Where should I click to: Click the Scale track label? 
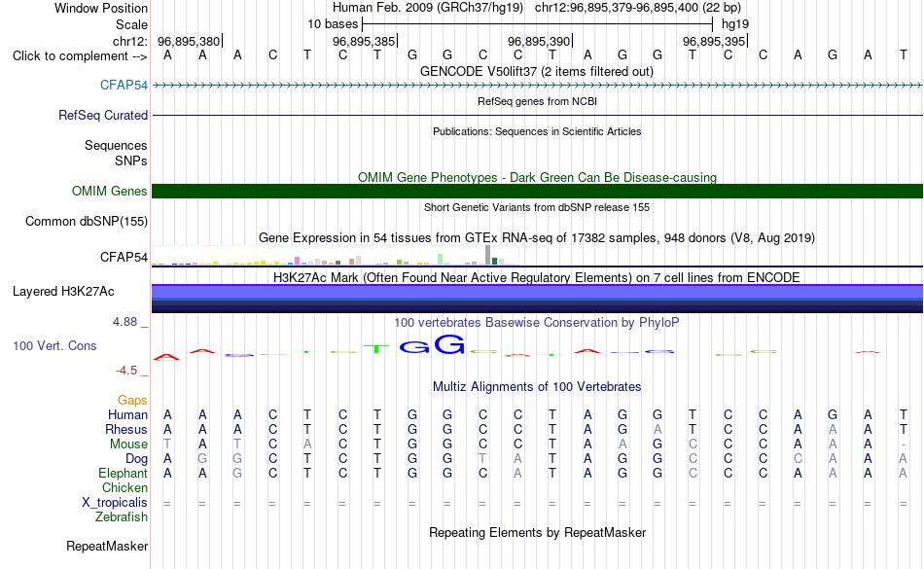131,24
